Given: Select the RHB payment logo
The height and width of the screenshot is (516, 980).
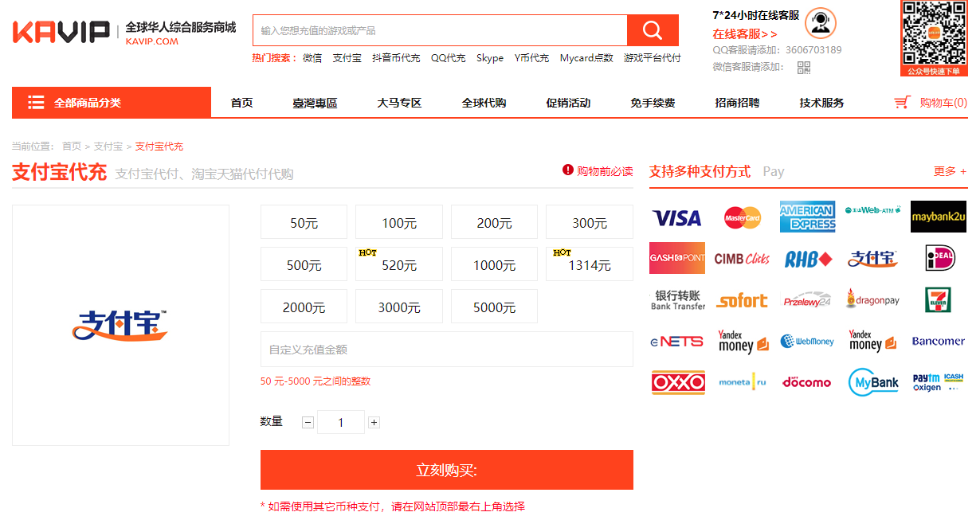Looking at the screenshot, I should [808, 259].
